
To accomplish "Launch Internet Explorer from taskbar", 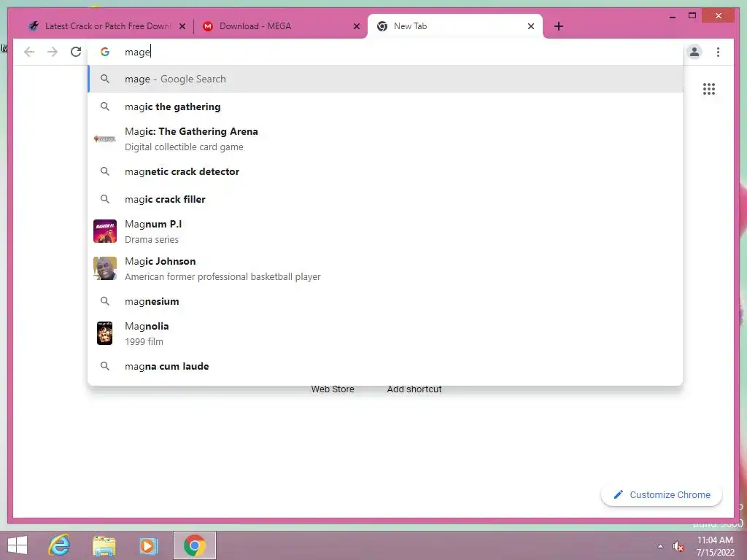I will [x=60, y=545].
